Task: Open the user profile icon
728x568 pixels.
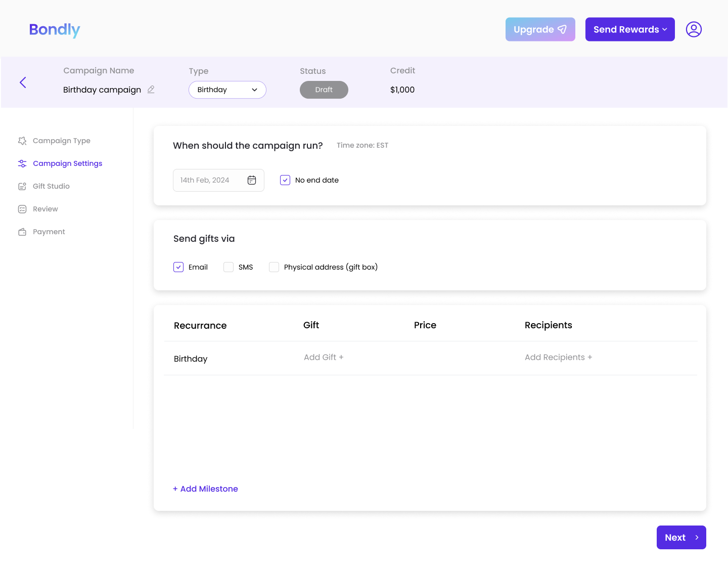Action: tap(694, 29)
